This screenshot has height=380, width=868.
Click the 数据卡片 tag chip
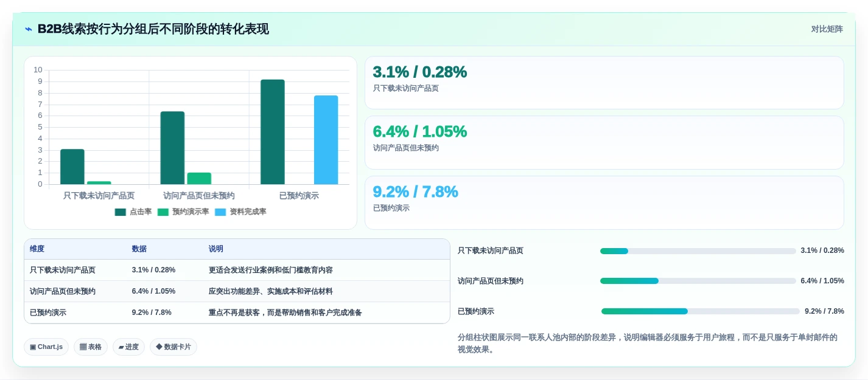pos(173,347)
